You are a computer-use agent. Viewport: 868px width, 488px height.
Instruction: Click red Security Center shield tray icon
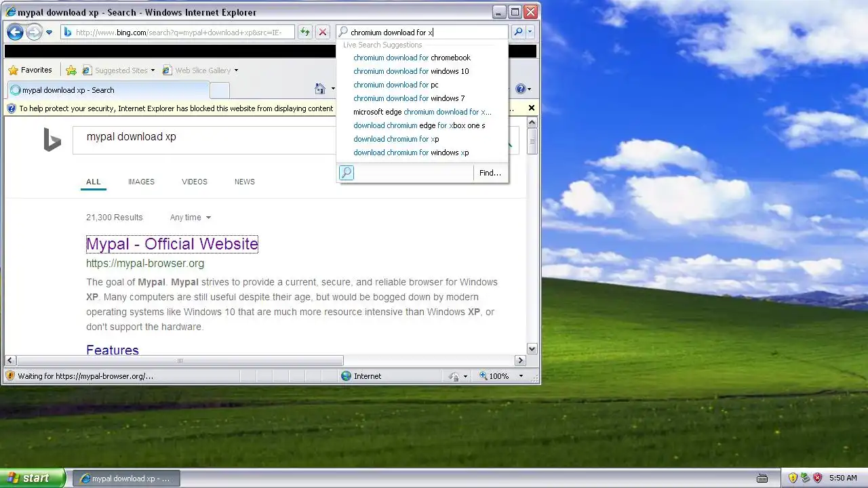click(817, 478)
